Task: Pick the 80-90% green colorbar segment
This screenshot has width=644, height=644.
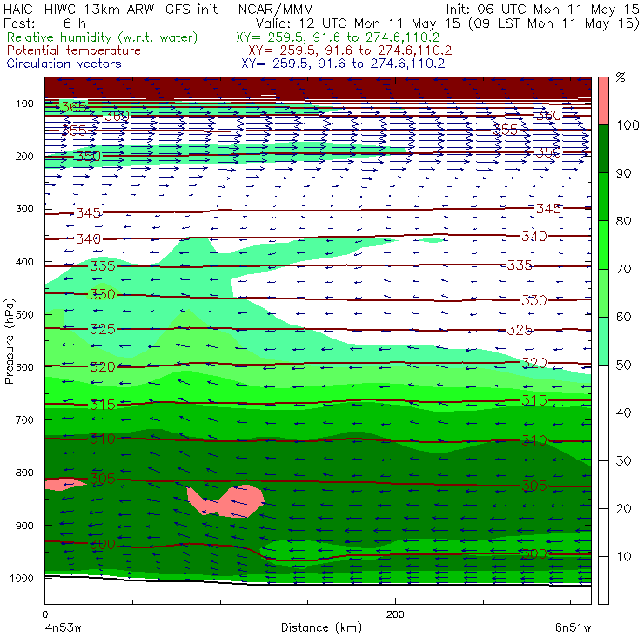Action: (603, 197)
